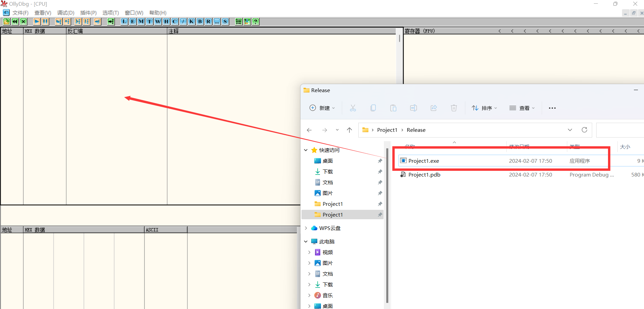Image resolution: width=644 pixels, height=309 pixels.
Task: Open Threads window with T button
Action: click(x=150, y=22)
